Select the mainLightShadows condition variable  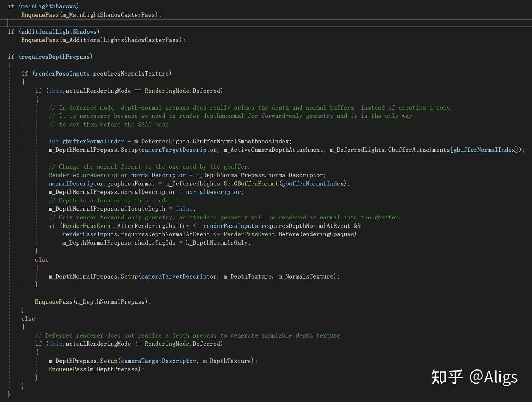pyautogui.click(x=49, y=6)
